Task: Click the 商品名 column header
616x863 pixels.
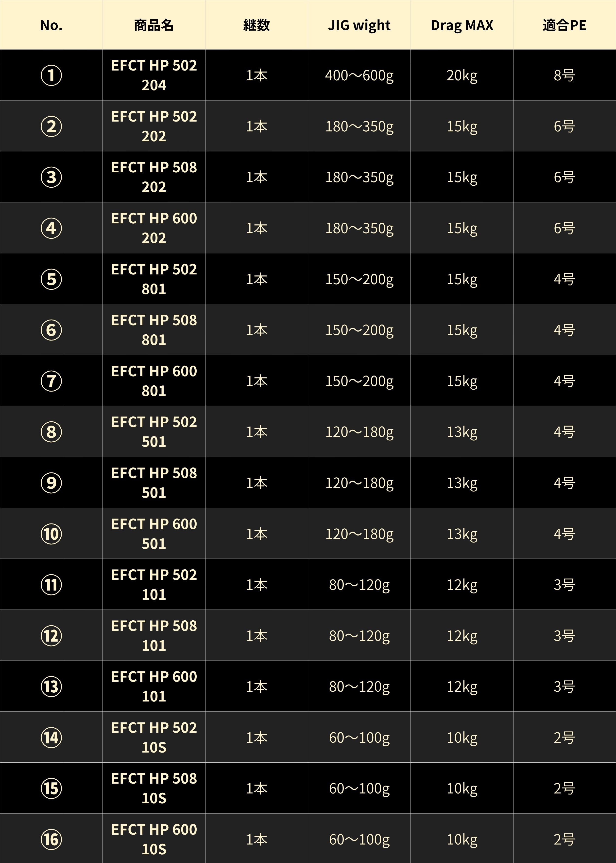Action: [154, 25]
